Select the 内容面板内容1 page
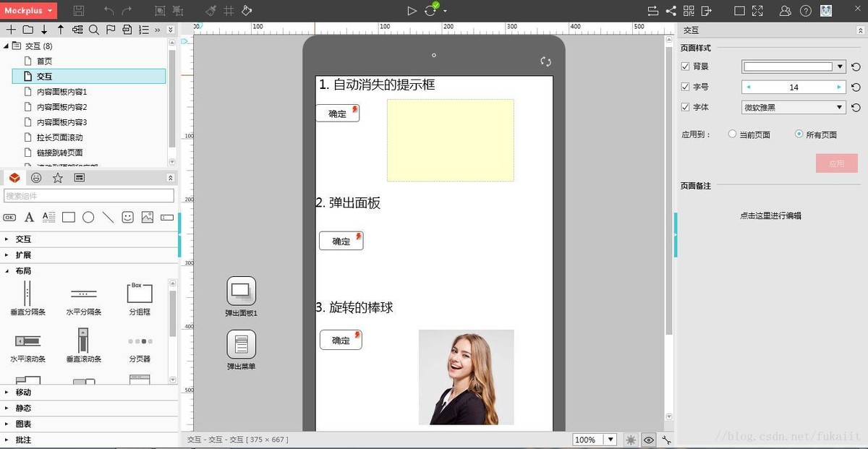The height and width of the screenshot is (449, 868). [x=61, y=92]
